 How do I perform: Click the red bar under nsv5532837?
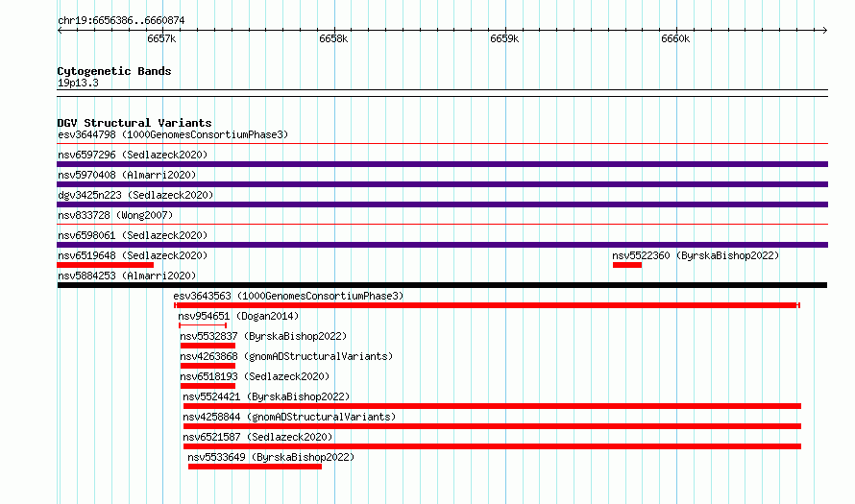click(208, 346)
